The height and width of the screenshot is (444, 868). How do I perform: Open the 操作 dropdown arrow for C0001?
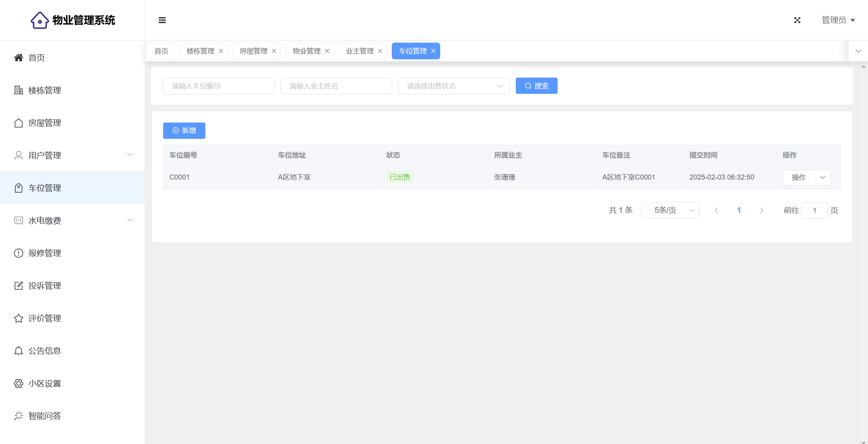(823, 178)
